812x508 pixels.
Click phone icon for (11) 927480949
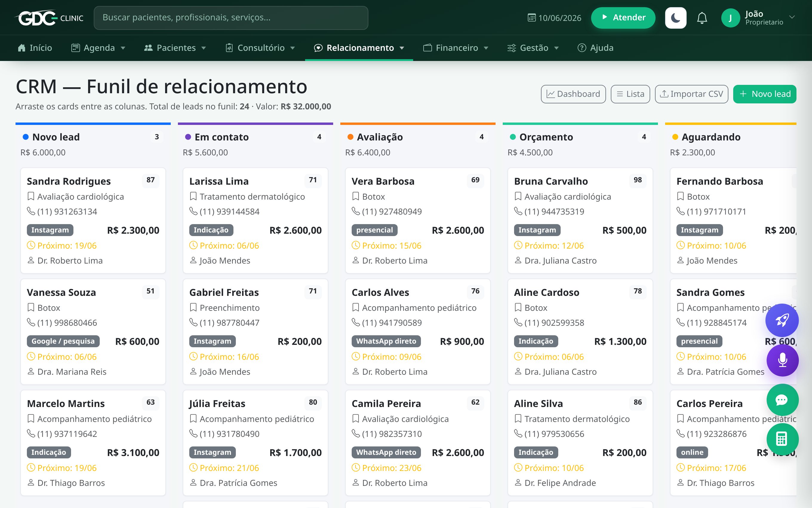[356, 211]
